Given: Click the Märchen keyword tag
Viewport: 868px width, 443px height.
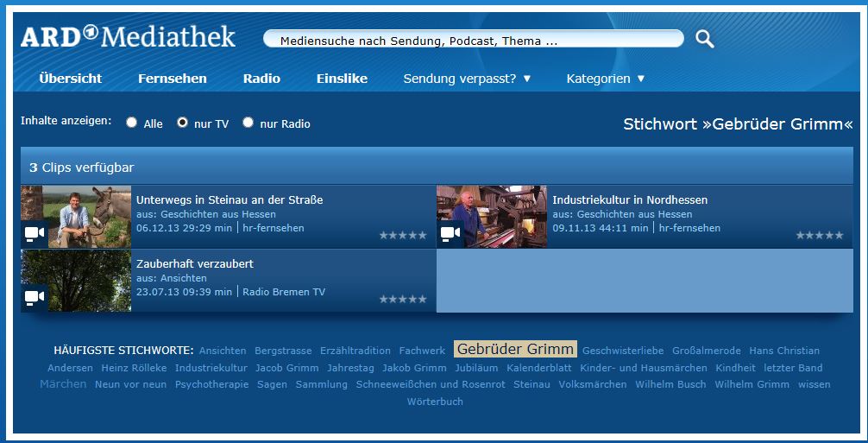Looking at the screenshot, I should 63,384.
